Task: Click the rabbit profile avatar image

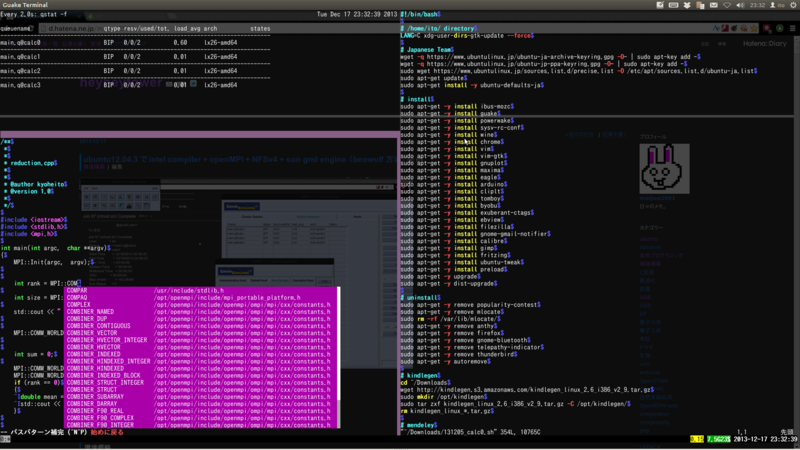Action: (x=664, y=168)
